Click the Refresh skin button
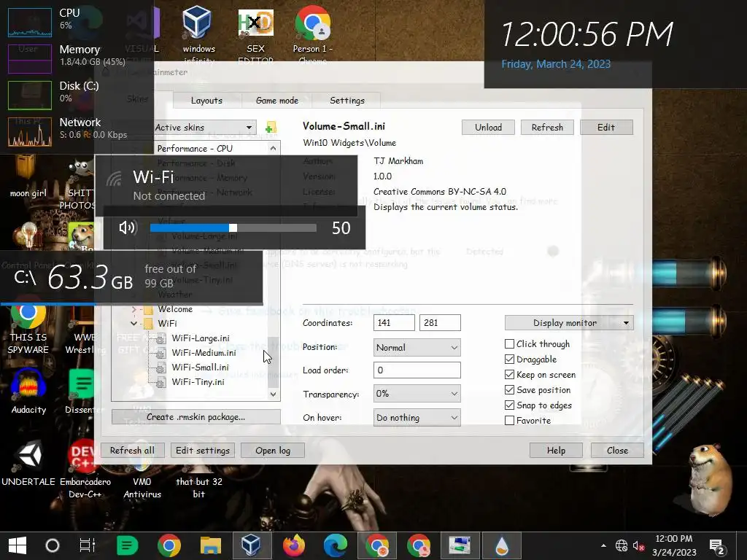This screenshot has width=747, height=560. pos(547,127)
